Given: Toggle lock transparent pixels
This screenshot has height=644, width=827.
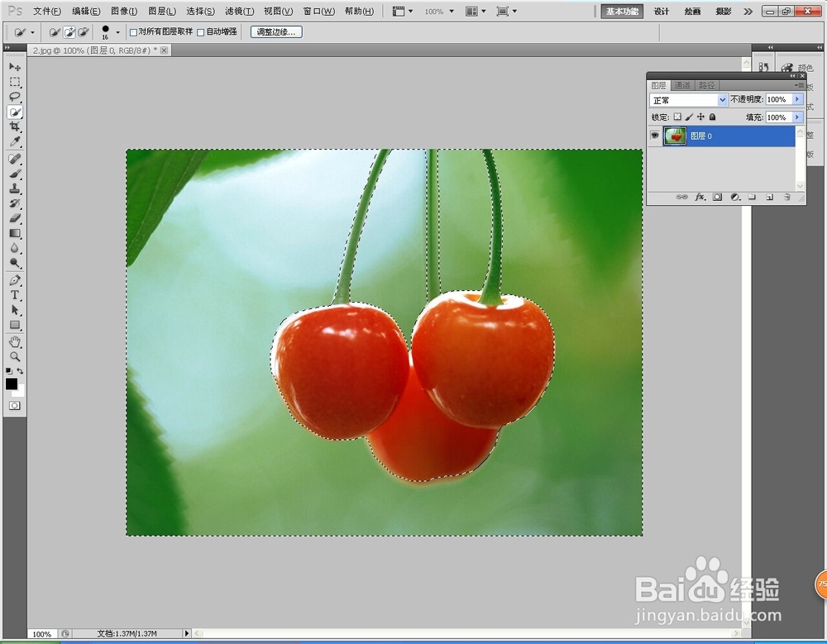Looking at the screenshot, I should pyautogui.click(x=677, y=117).
